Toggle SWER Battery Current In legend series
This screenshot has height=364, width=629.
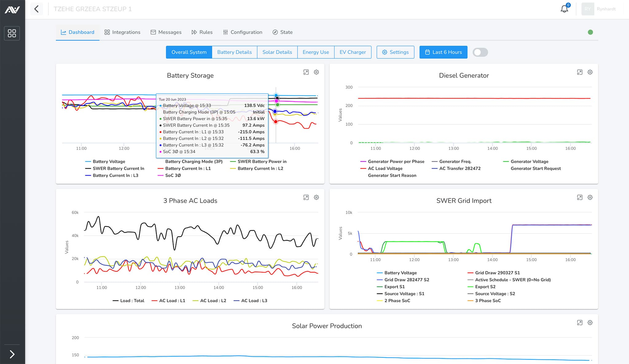coord(115,168)
